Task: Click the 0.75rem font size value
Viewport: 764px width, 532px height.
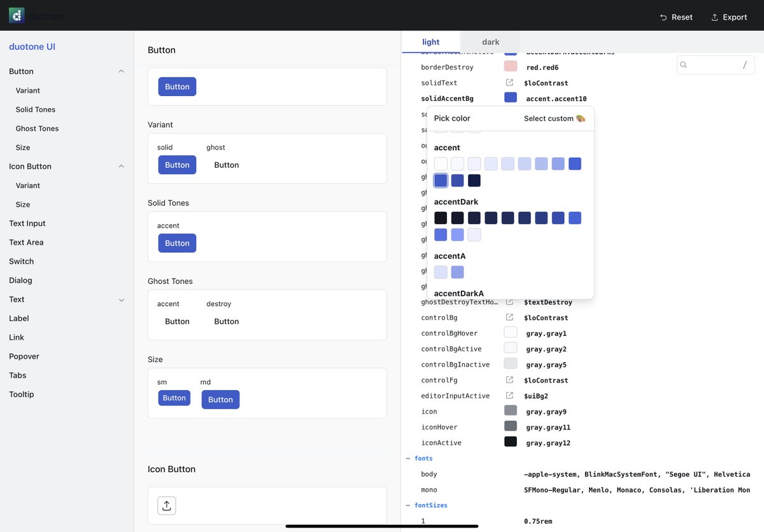Action: (x=538, y=521)
